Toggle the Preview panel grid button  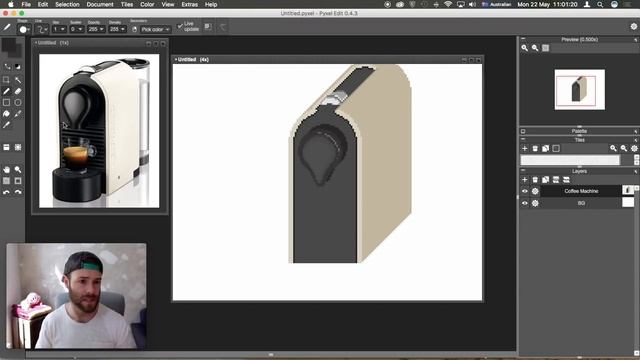546,48
